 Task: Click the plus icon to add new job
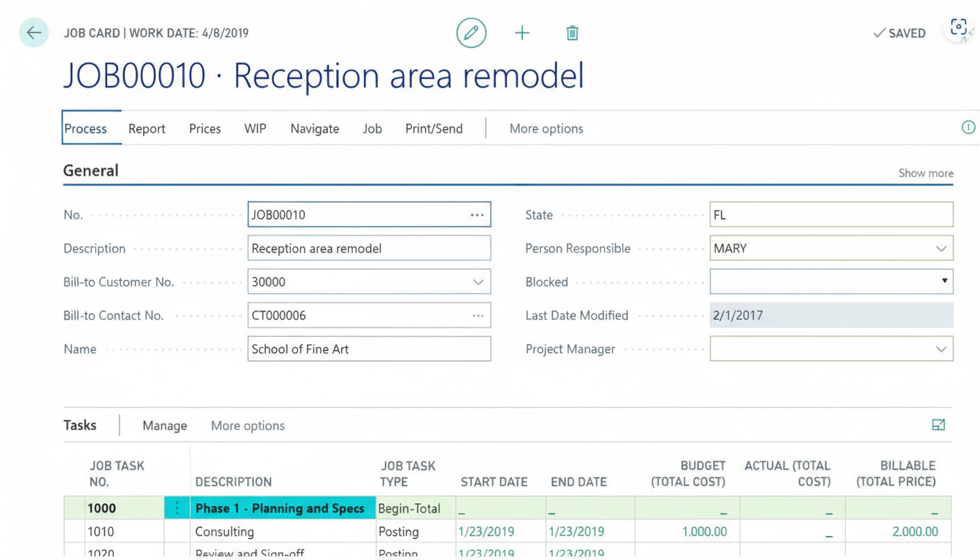pyautogui.click(x=522, y=33)
